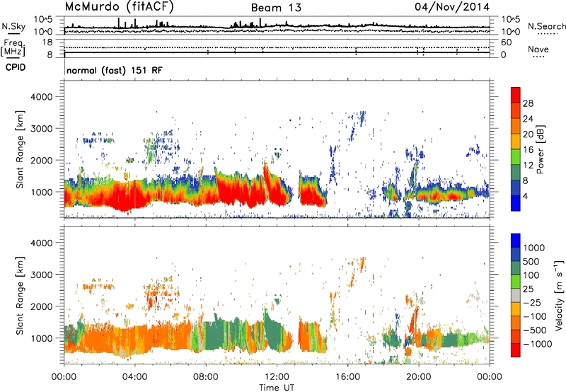
Task: Click the red bottom Velocity segment below -1000
Action: coord(516,350)
